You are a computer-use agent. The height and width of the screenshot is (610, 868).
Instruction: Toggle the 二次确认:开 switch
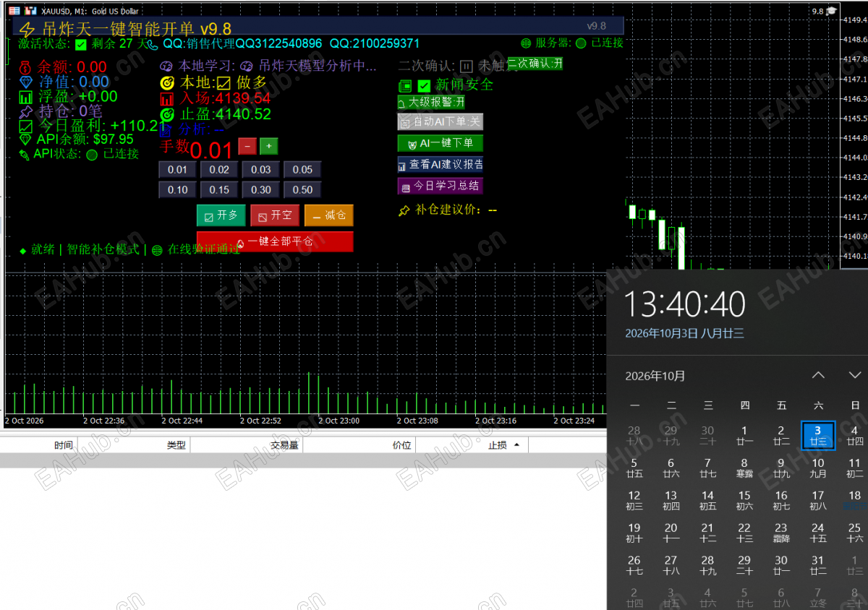pos(535,64)
